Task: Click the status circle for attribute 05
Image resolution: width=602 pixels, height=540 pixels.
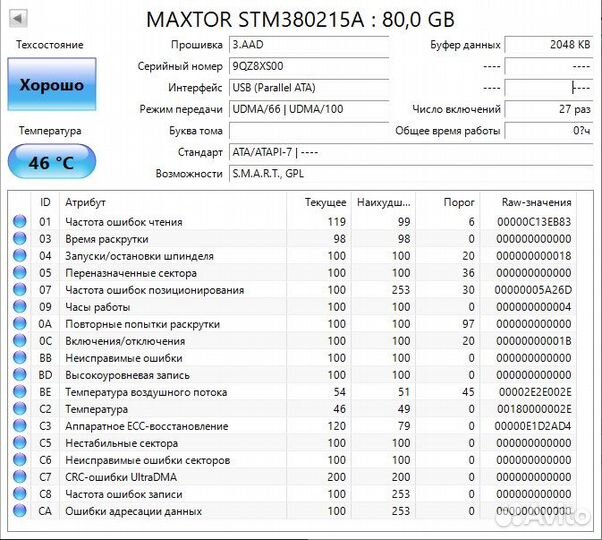Action: click(x=20, y=272)
